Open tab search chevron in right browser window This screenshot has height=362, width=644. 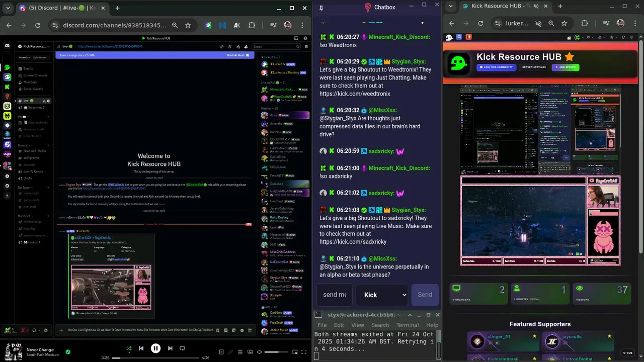451,6
